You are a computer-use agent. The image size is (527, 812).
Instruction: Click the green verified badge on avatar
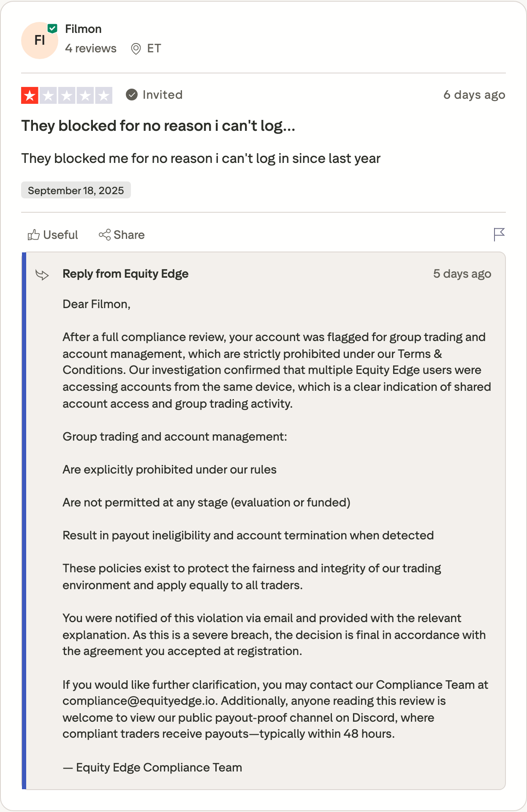[52, 29]
